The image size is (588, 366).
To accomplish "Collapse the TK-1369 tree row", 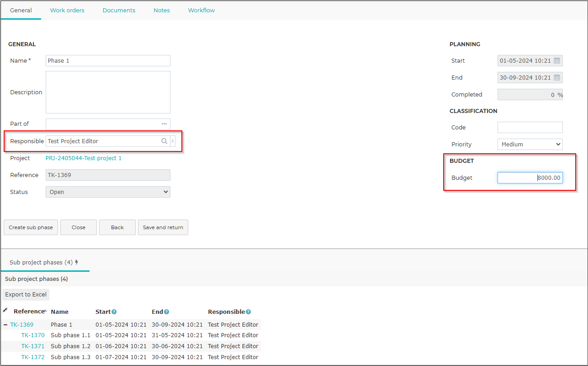I will click(5, 325).
